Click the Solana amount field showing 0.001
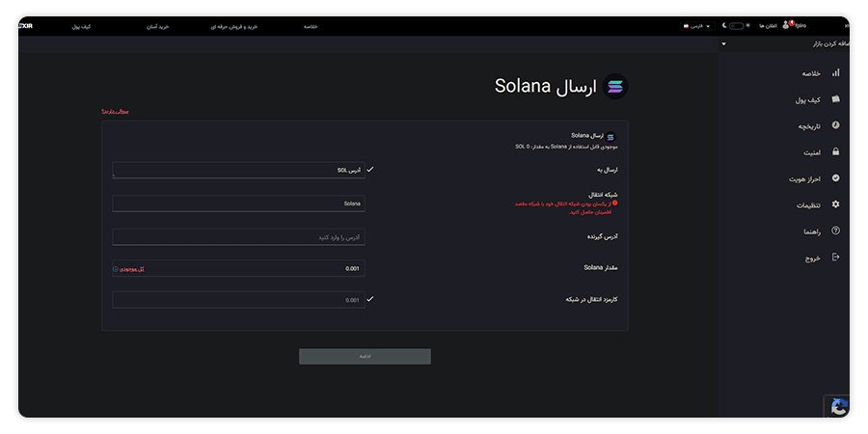This screenshot has height=434, width=868. coord(238,268)
